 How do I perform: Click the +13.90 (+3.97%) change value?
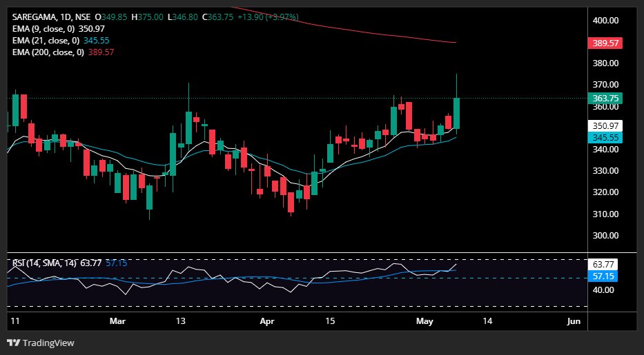click(x=269, y=17)
